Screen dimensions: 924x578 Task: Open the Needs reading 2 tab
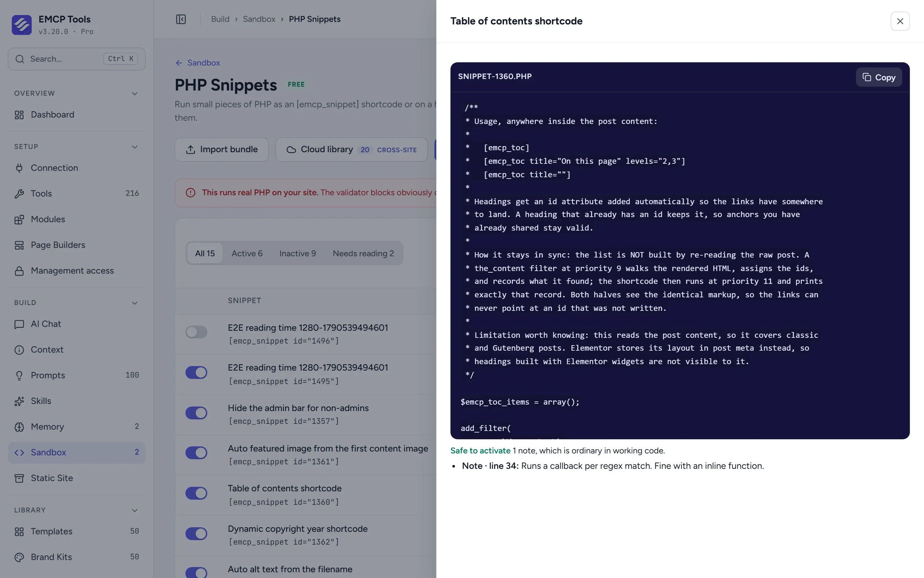[x=363, y=253]
